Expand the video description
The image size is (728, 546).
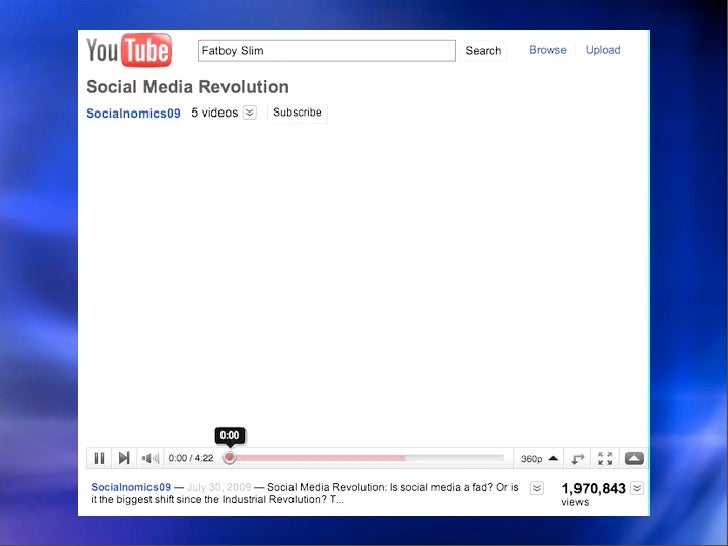pos(537,488)
